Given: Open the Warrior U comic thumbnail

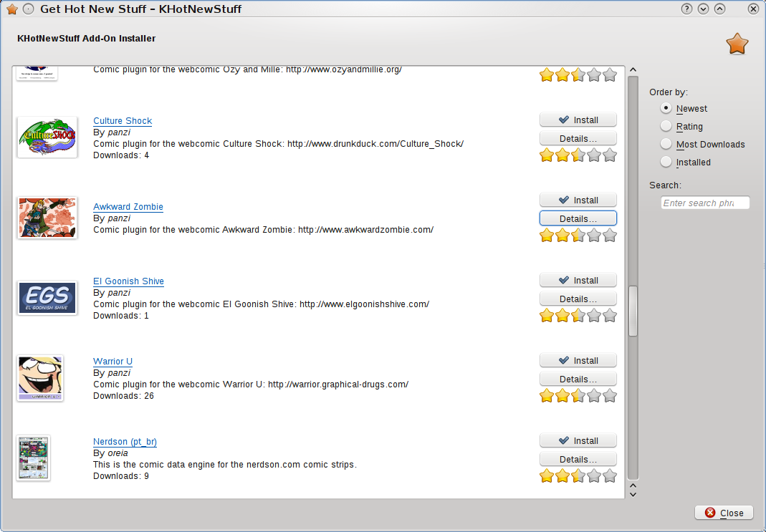Looking at the screenshot, I should (x=40, y=378).
